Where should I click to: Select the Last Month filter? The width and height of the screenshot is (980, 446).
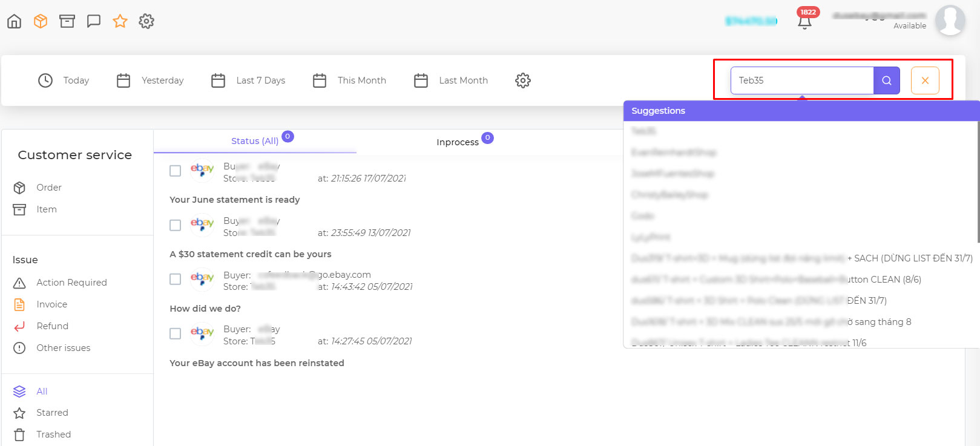[x=464, y=80]
